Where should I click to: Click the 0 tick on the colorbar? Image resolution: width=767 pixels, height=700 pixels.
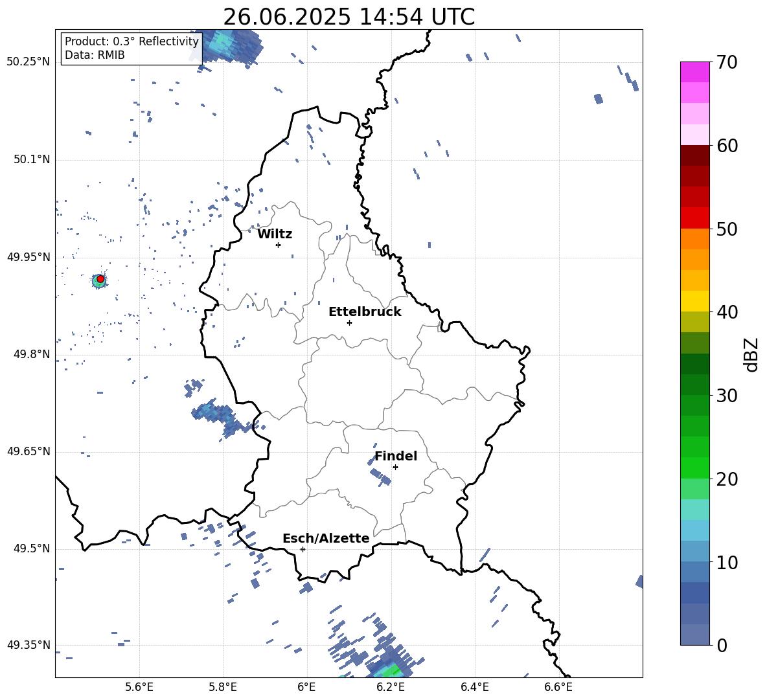722,646
